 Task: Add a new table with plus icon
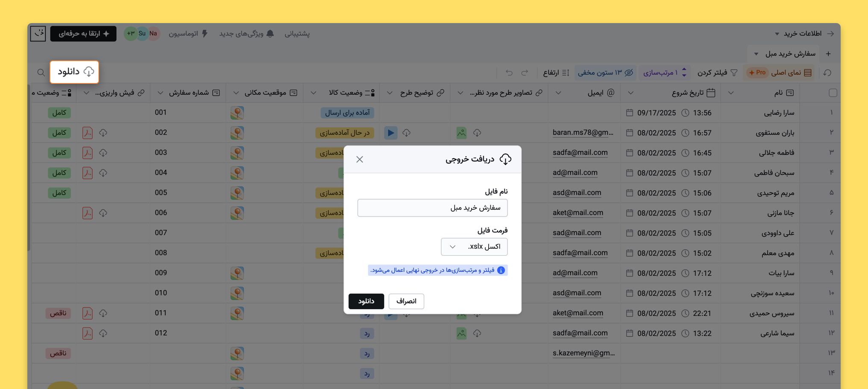828,54
